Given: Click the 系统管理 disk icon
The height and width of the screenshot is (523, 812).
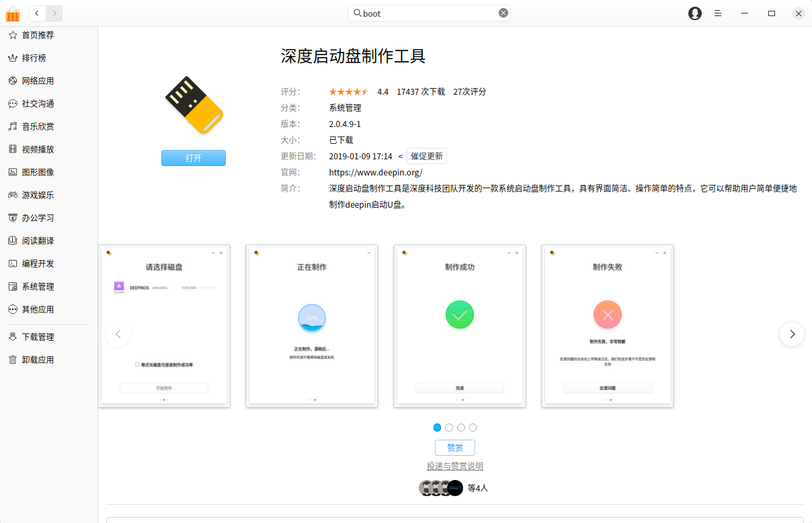Looking at the screenshot, I should coord(13,286).
